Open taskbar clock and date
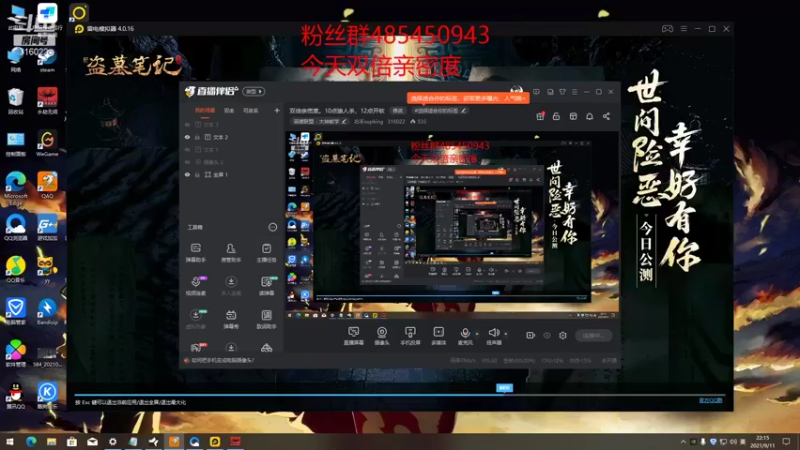This screenshot has height=450, width=800. pos(762,441)
